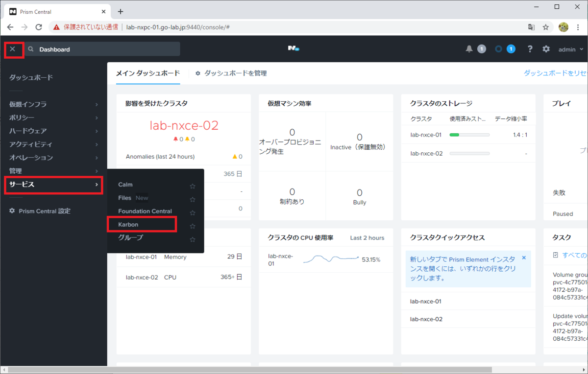Click lab-nxce-02 in affected cluster widget
Viewport: 588px width, 374px height.
point(184,125)
